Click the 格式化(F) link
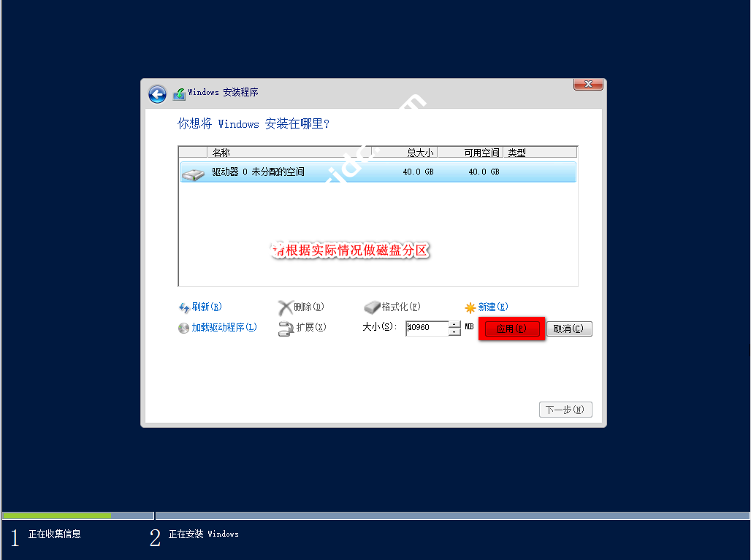Image resolution: width=751 pixels, height=560 pixels. click(x=401, y=307)
